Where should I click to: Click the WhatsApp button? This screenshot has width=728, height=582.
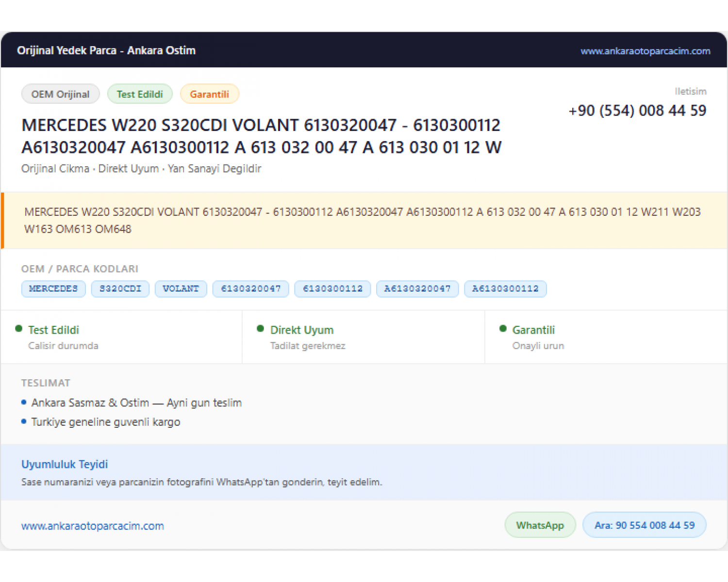pos(540,525)
